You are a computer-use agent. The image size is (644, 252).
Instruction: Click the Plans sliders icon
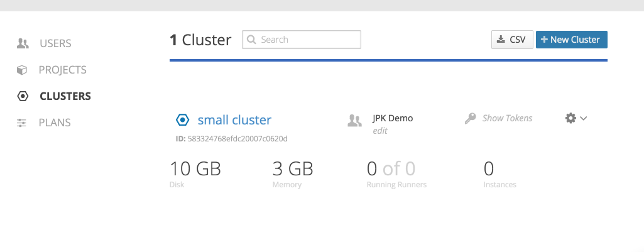click(22, 123)
